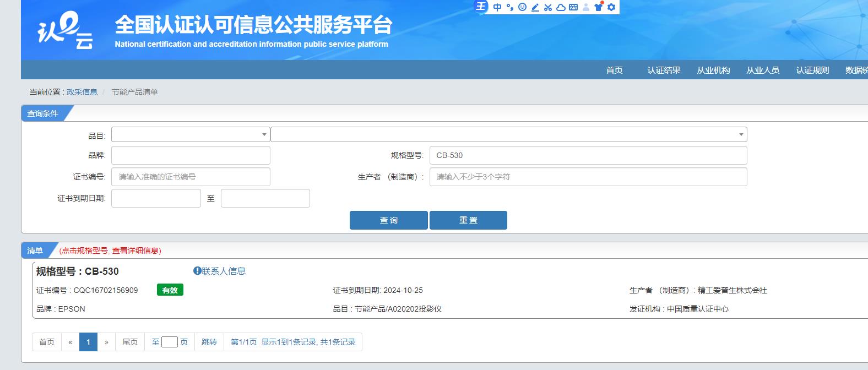The height and width of the screenshot is (370, 868).
Task: Click 生产者 精工爱普生株式会社 text
Action: click(x=698, y=290)
